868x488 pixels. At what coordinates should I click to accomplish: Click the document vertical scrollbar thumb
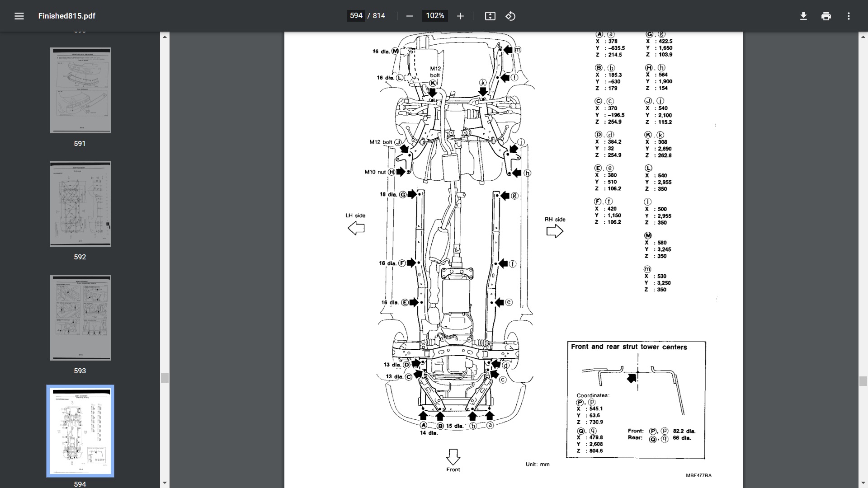(863, 381)
